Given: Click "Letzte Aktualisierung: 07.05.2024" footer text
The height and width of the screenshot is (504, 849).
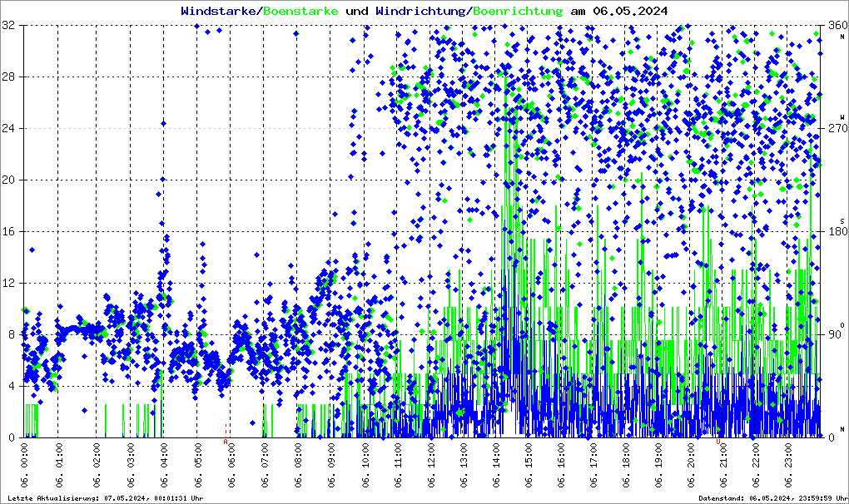Looking at the screenshot, I should 80,498.
